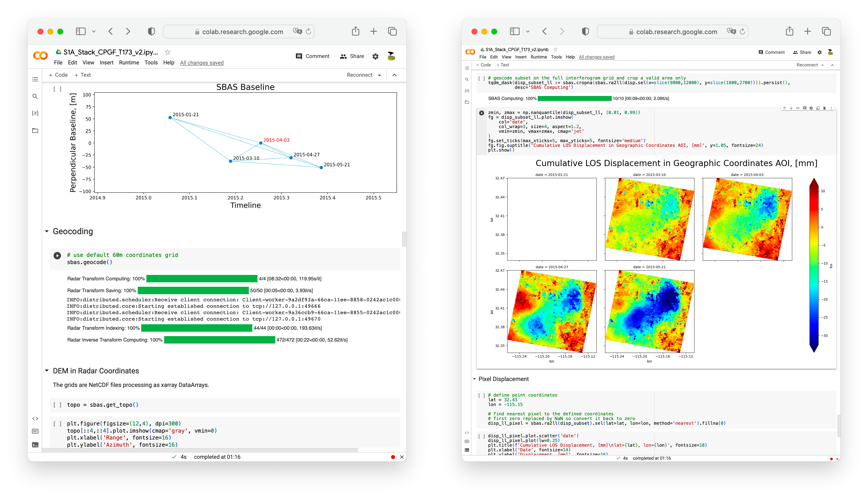Open the Runtime menu
The image size is (868, 498).
(129, 63)
